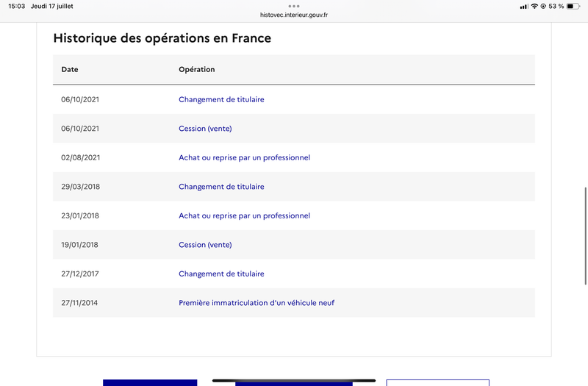Tap the cellular signal bars icon

click(524, 7)
